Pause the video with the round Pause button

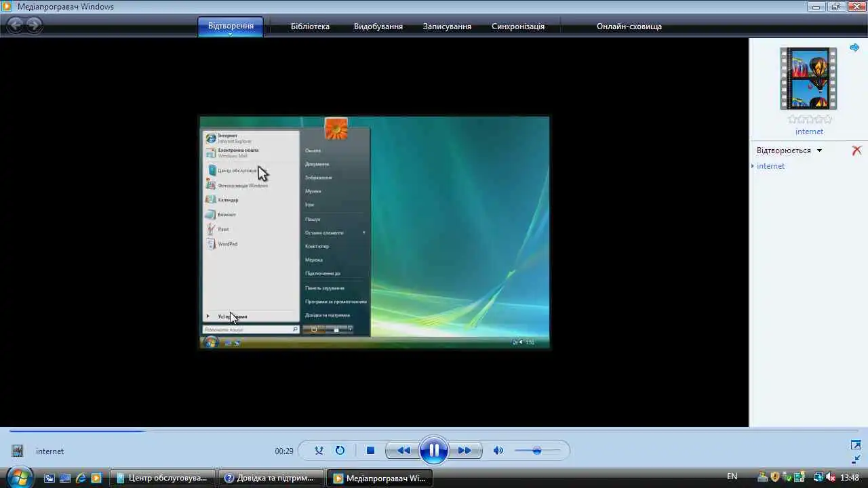pos(433,451)
